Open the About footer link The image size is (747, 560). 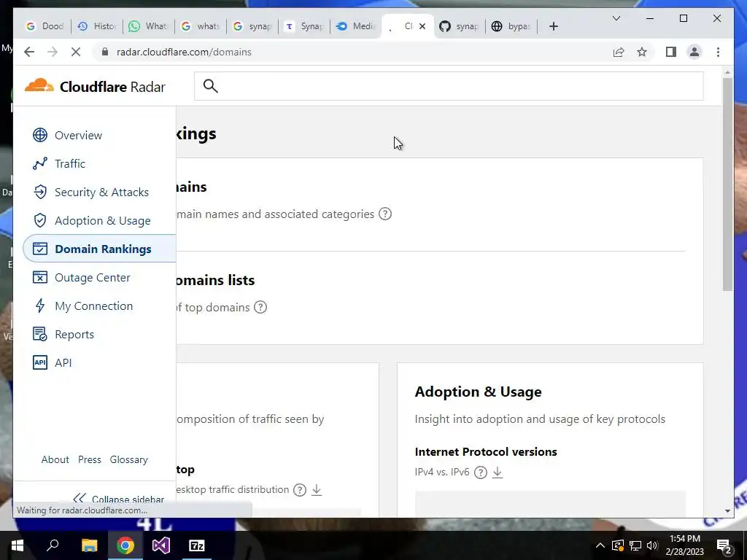coord(55,459)
